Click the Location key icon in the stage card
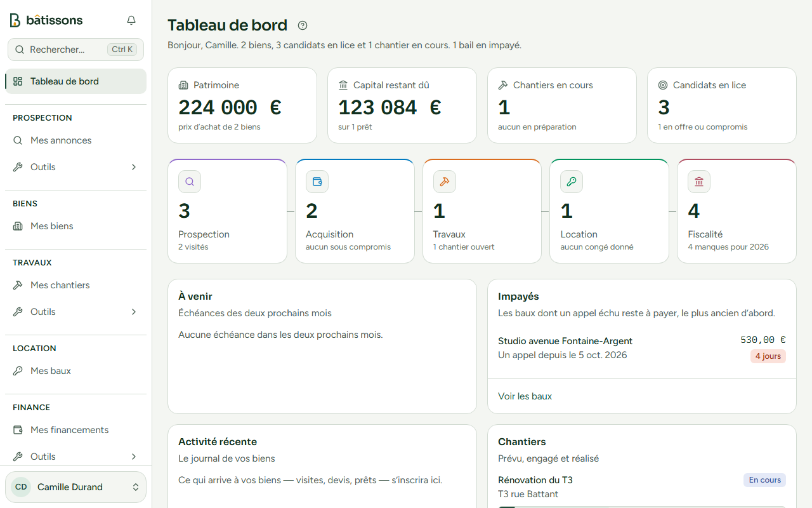Viewport: 812px width, 508px height. [x=572, y=182]
